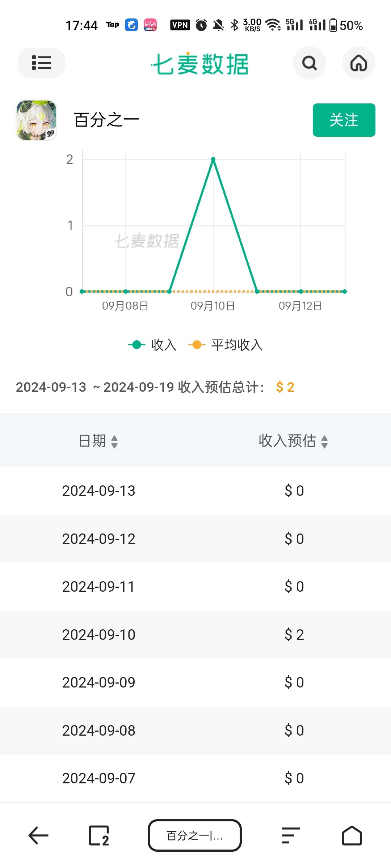Tap the 七麦数据 logo
The height and width of the screenshot is (868, 391).
click(200, 64)
